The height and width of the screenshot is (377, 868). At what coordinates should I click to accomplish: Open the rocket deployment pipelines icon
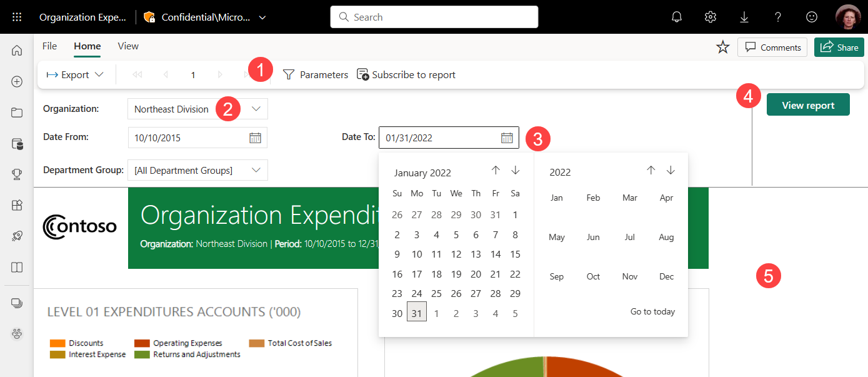click(x=17, y=236)
